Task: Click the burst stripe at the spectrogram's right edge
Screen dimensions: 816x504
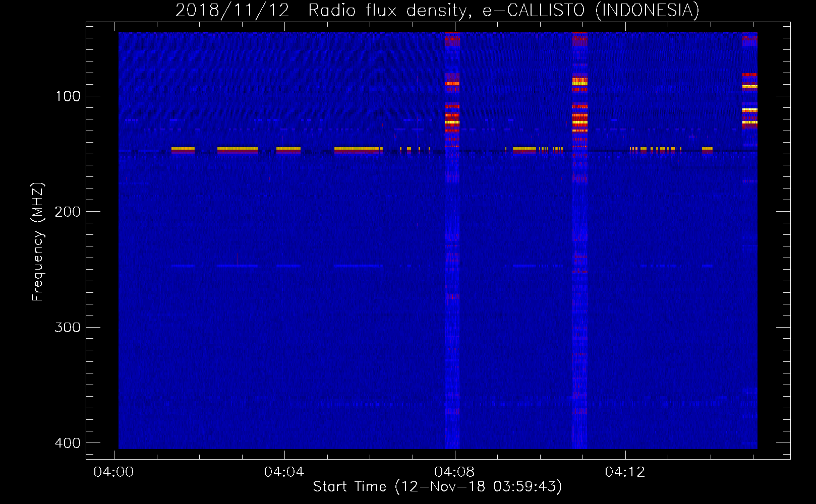Action: (749, 240)
